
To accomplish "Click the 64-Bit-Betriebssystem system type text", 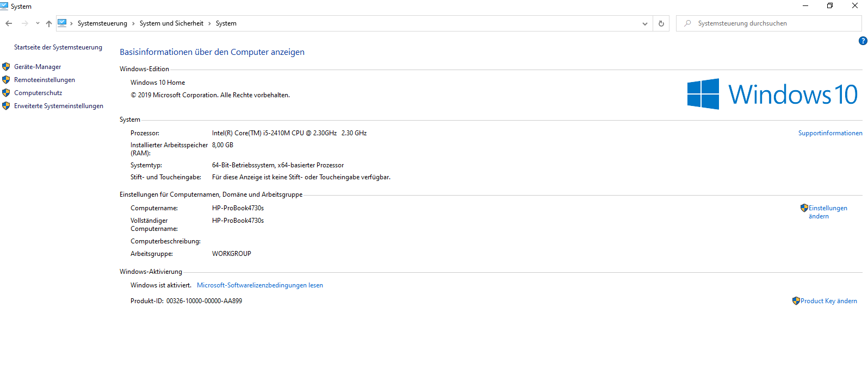I will tap(278, 165).
